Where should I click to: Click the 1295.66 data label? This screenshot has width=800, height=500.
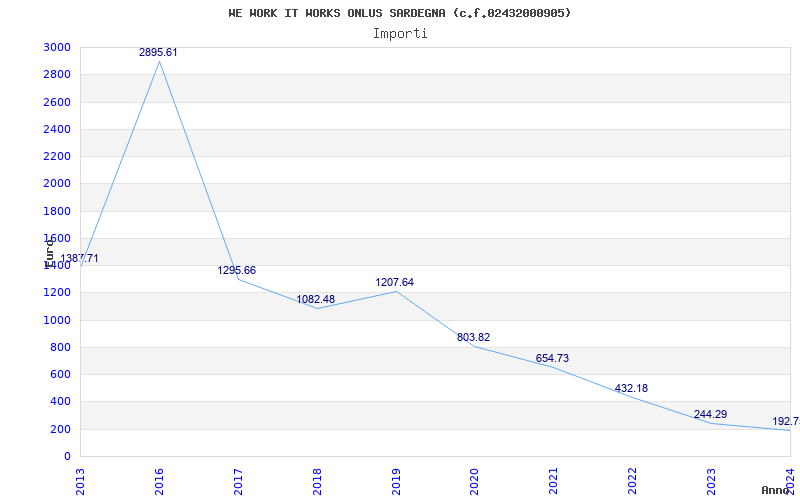(x=237, y=270)
